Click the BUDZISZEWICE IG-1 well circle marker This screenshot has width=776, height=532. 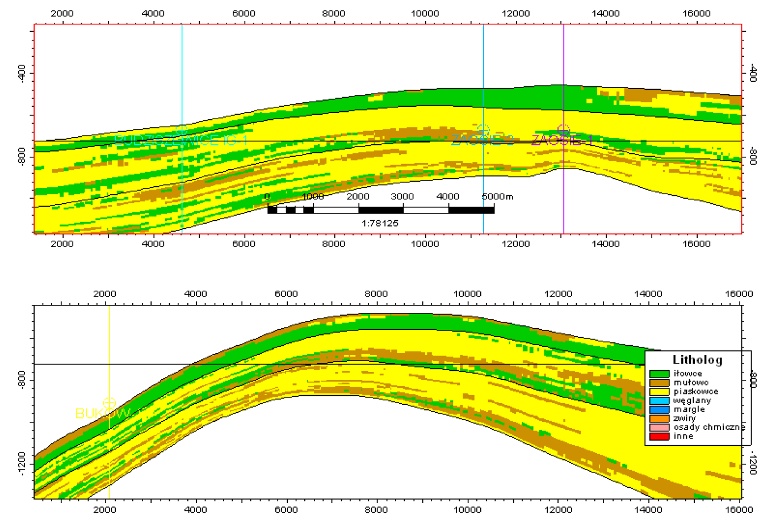[x=182, y=131]
